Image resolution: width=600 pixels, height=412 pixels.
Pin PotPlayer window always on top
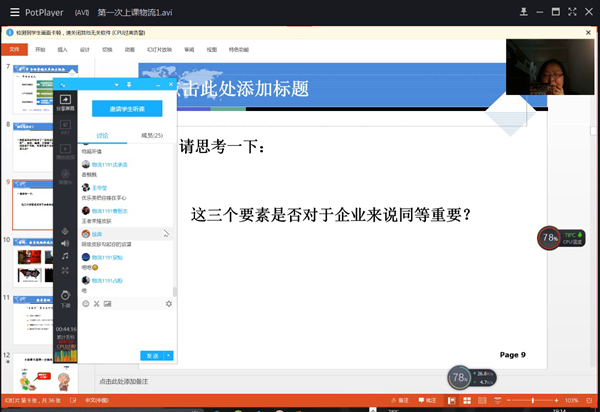coord(523,12)
